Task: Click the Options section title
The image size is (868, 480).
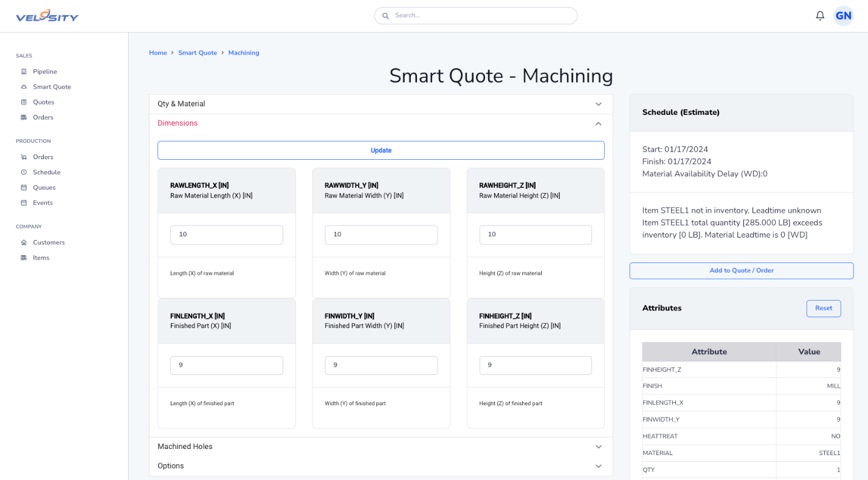Action: (x=171, y=466)
